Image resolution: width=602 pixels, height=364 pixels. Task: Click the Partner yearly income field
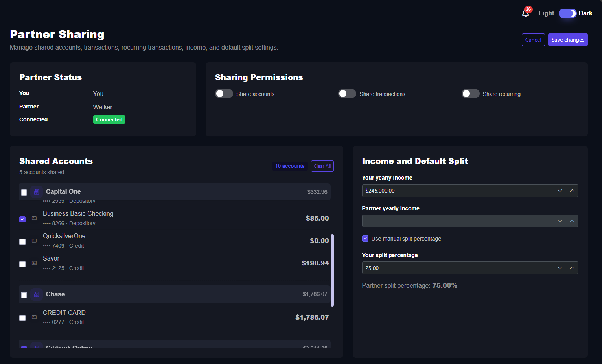point(458,221)
